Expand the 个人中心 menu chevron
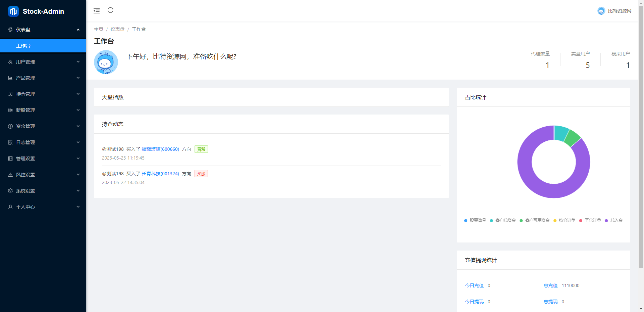Viewport: 644px width, 312px height. 78,207
